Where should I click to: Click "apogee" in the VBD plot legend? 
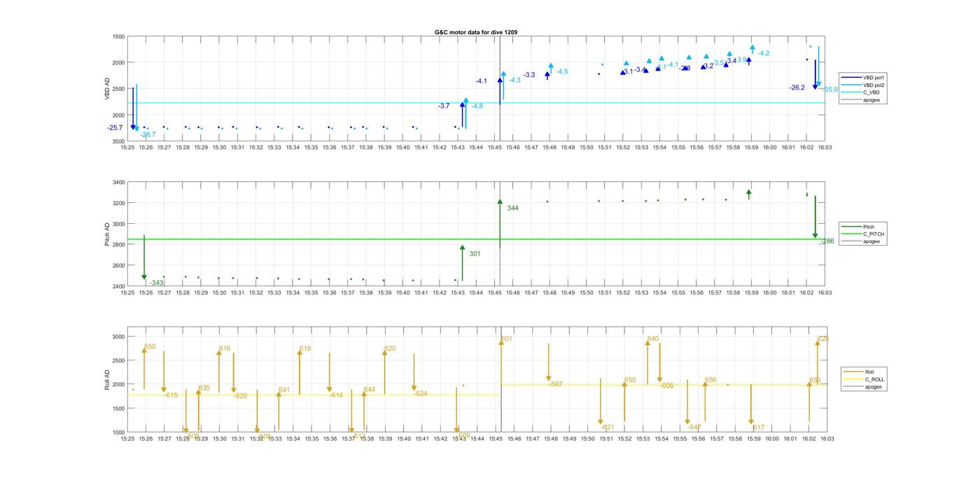point(861,100)
